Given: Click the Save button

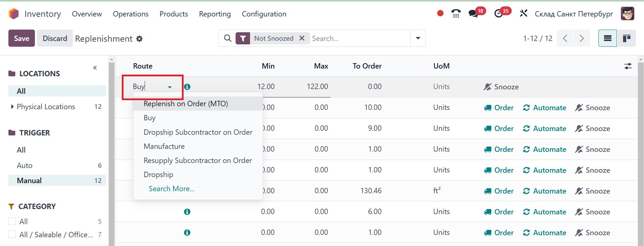Looking at the screenshot, I should [21, 38].
